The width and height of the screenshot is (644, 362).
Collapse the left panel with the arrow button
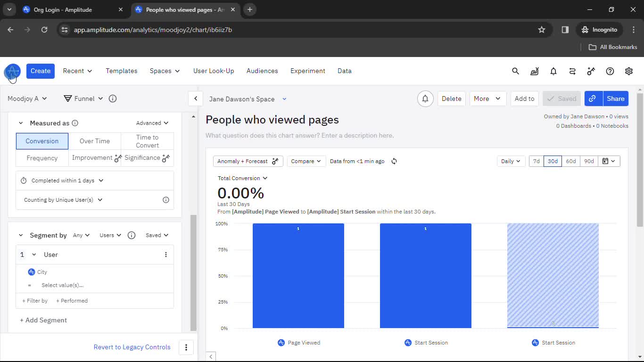(x=195, y=99)
